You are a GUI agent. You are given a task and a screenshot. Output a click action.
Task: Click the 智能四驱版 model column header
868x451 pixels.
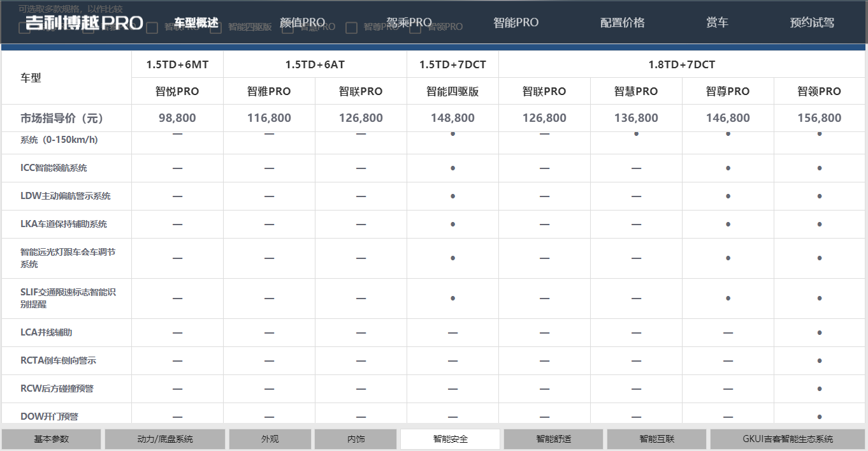(x=452, y=91)
